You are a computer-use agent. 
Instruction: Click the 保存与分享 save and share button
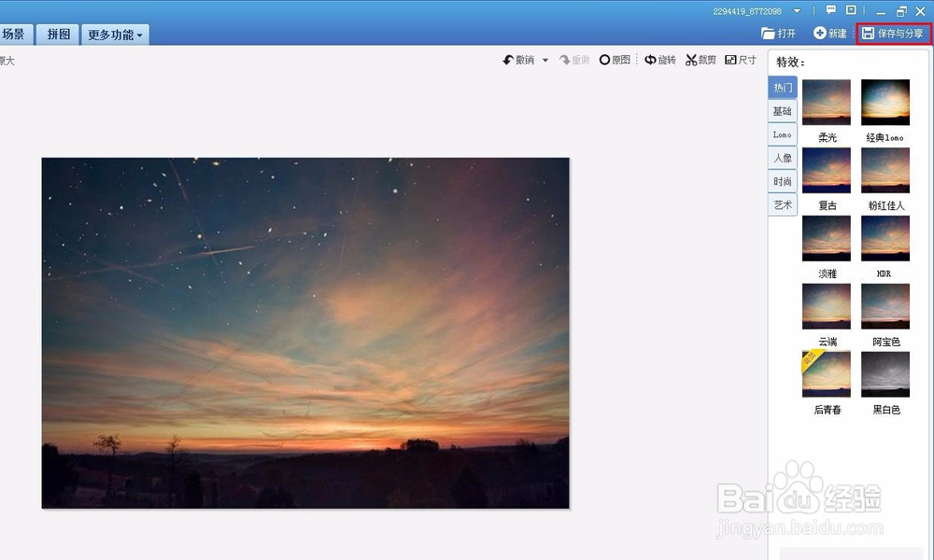[x=893, y=34]
